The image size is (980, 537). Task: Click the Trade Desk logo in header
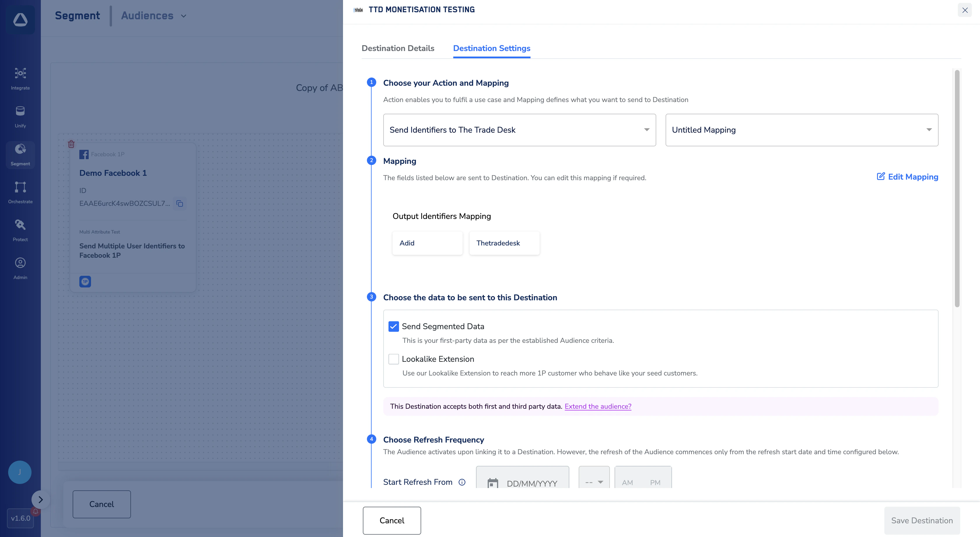(x=358, y=10)
